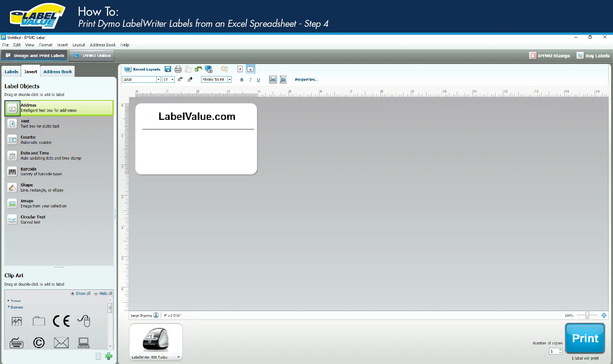Click the printer icon in toolbar

click(x=178, y=69)
